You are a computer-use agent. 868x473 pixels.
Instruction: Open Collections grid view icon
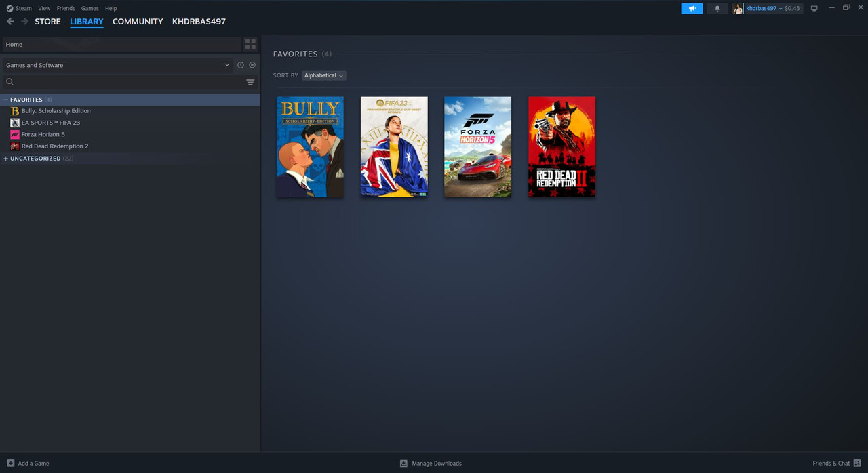[250, 44]
